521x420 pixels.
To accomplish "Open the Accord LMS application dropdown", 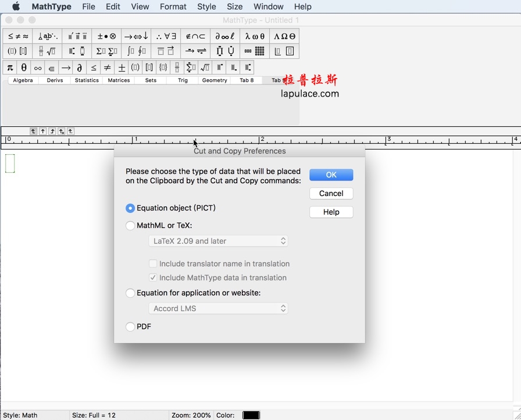I will pos(218,308).
